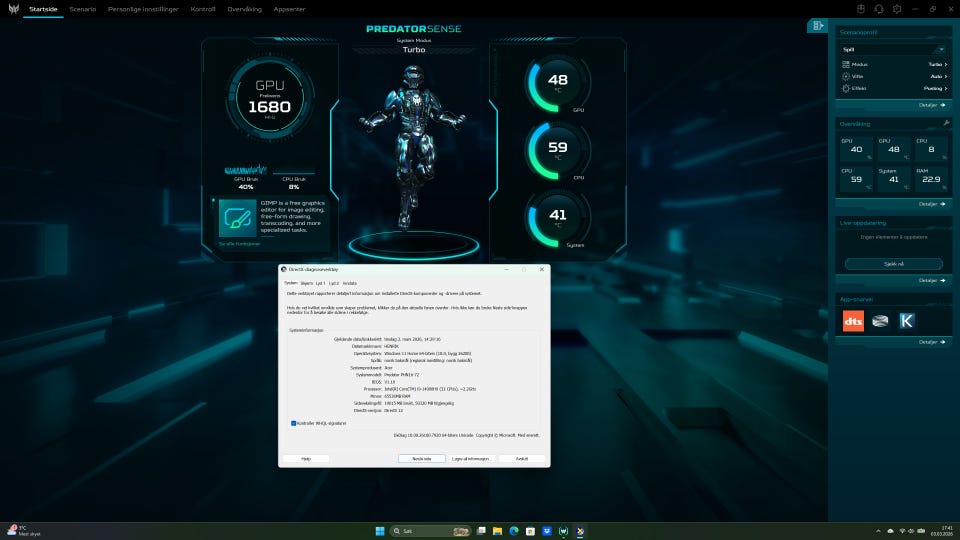Click the 41 °C System temperature gauge
This screenshot has width=960, height=540.
pos(557,218)
